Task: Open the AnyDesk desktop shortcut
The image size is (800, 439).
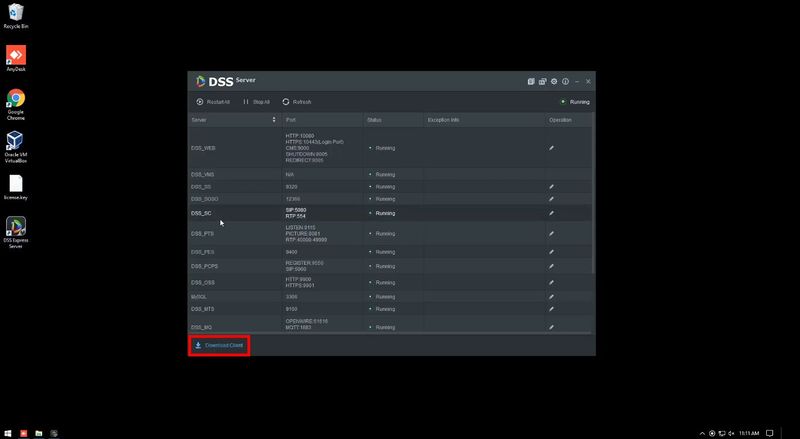Action: click(x=16, y=59)
